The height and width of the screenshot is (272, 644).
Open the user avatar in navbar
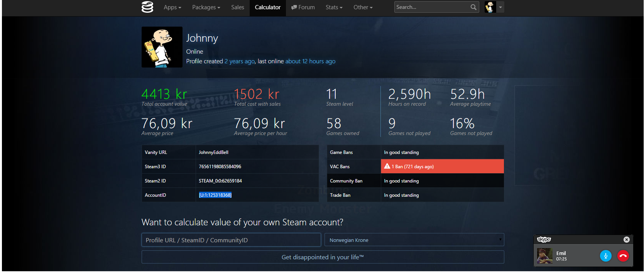tap(490, 7)
